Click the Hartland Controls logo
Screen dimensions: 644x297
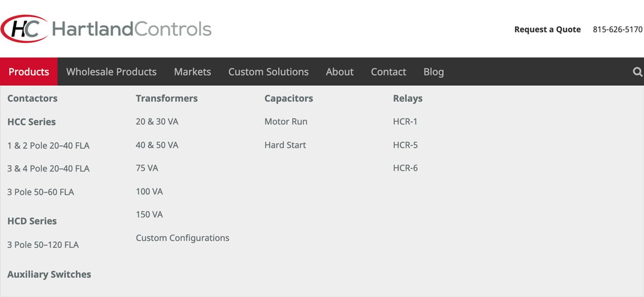coord(106,29)
